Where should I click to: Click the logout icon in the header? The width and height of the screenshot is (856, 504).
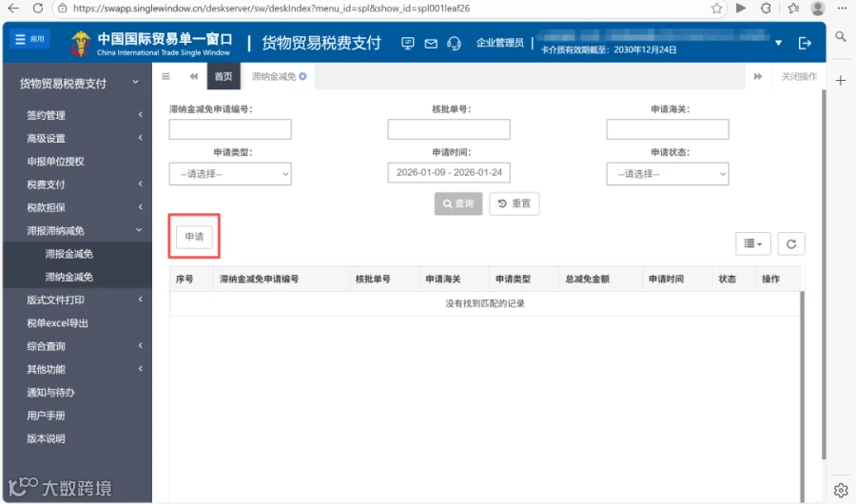click(x=804, y=43)
